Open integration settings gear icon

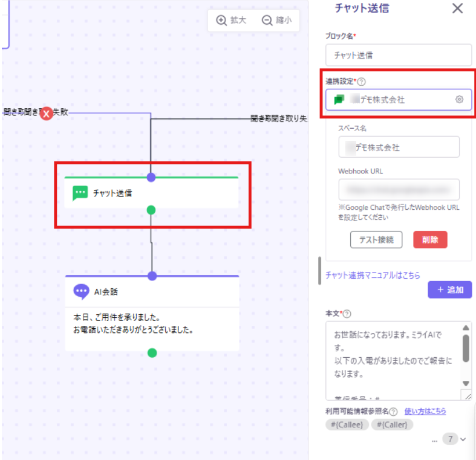pyautogui.click(x=459, y=100)
